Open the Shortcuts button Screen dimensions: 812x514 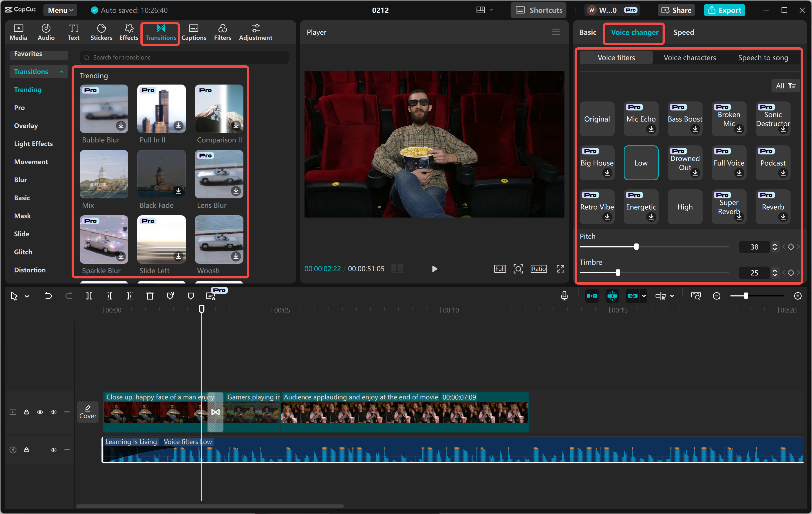539,10
